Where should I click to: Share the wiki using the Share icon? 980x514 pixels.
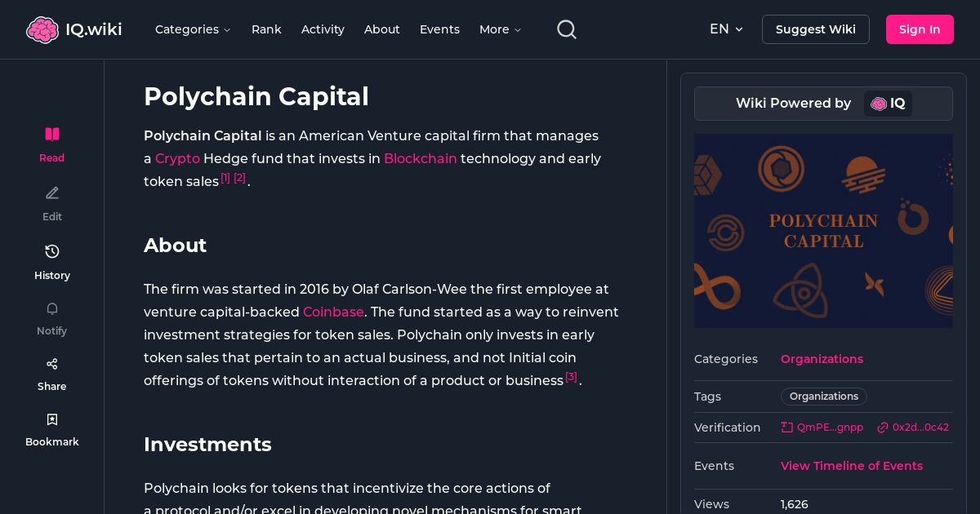[51, 364]
